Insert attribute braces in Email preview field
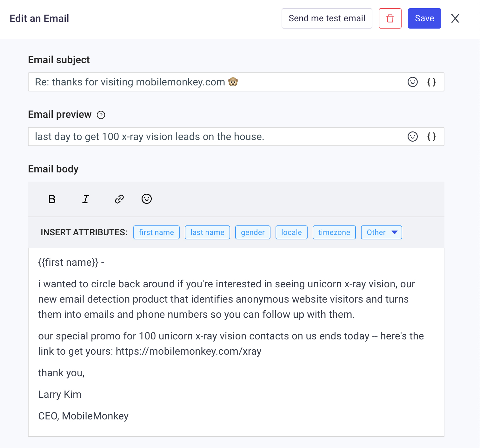This screenshot has width=480, height=448. click(431, 137)
